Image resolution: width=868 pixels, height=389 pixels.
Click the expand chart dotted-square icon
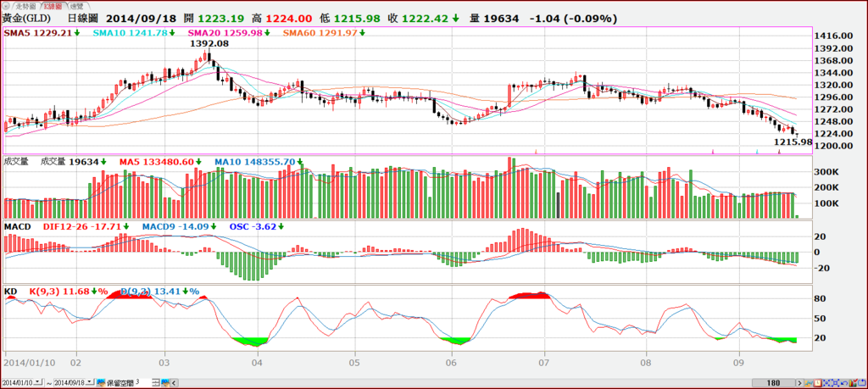coord(835,383)
